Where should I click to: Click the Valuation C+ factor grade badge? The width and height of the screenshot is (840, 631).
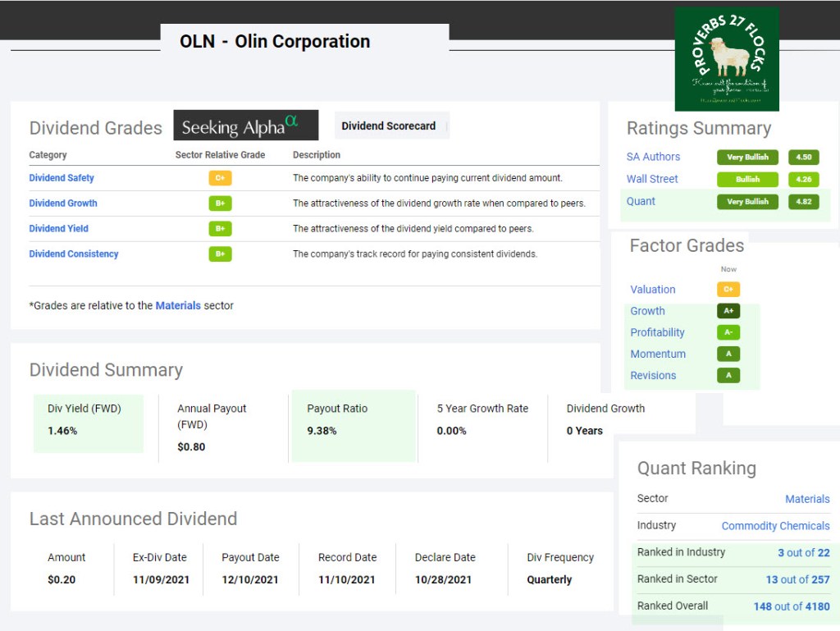click(728, 290)
